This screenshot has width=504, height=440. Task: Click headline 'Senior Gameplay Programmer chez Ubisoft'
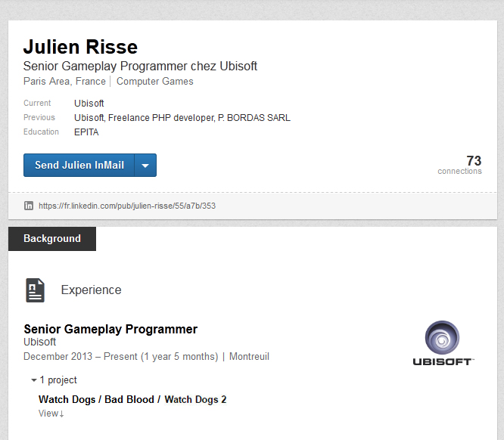pos(140,67)
